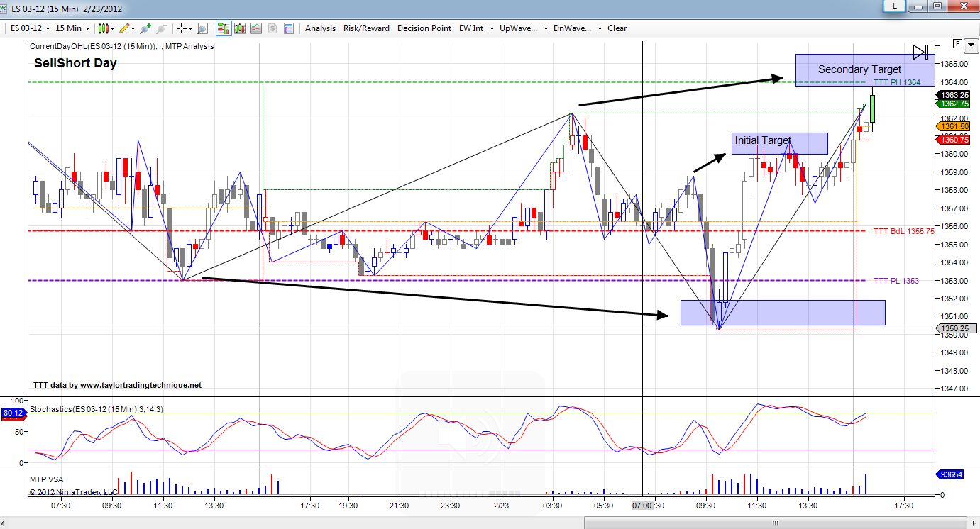This screenshot has height=529, width=980.
Task: Click the Stochastics panel label
Action: (x=97, y=409)
